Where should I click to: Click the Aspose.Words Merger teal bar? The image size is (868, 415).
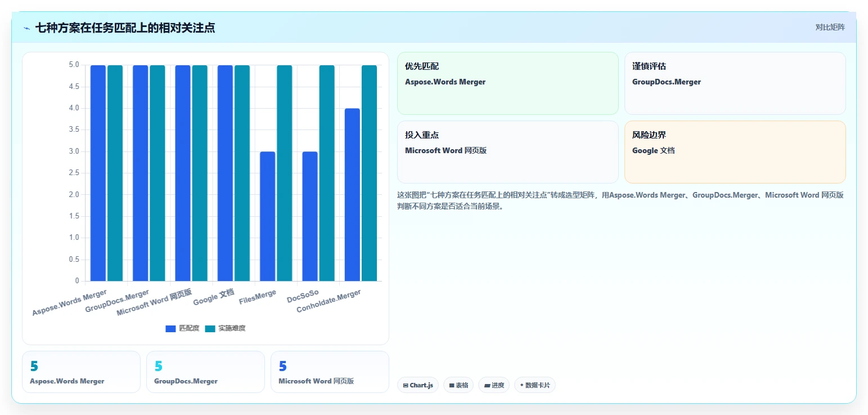pyautogui.click(x=115, y=173)
